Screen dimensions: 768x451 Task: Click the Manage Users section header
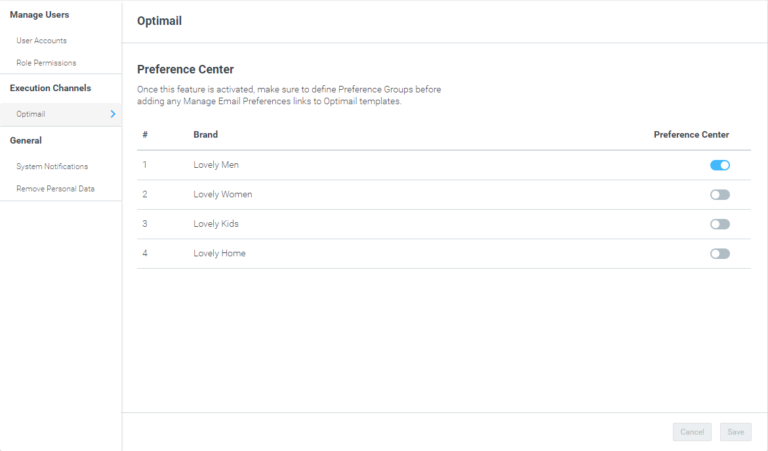tap(39, 15)
